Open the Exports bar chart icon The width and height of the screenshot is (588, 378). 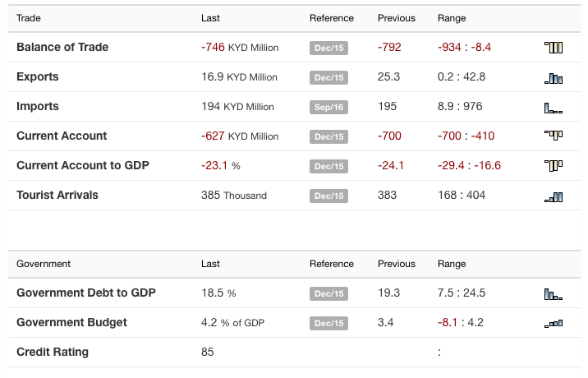(554, 77)
